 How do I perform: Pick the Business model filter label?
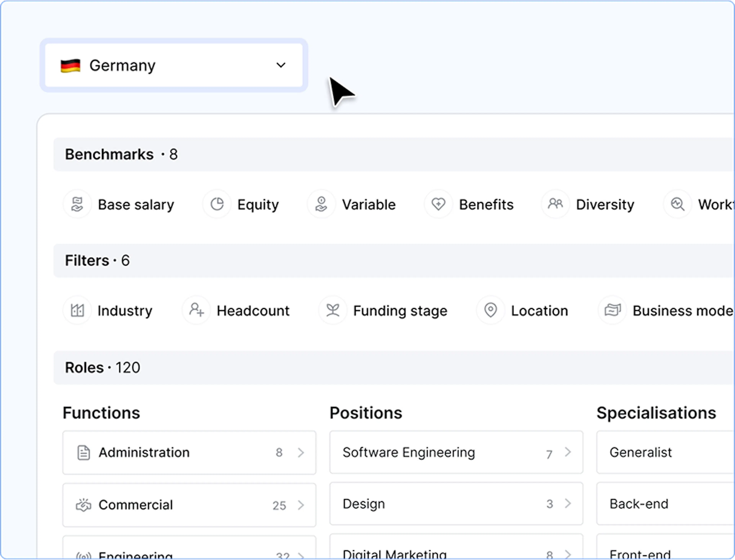(683, 311)
